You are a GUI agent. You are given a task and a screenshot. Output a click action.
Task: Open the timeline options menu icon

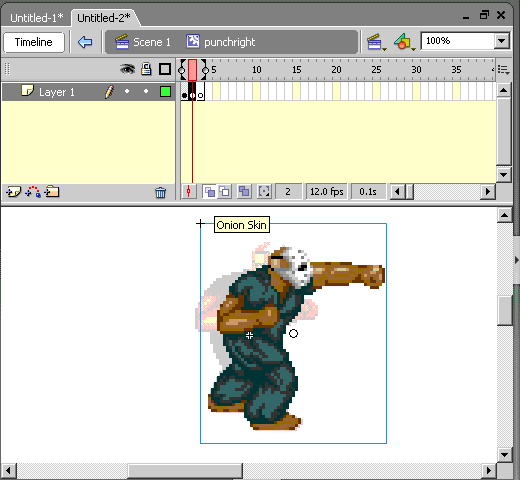(503, 70)
